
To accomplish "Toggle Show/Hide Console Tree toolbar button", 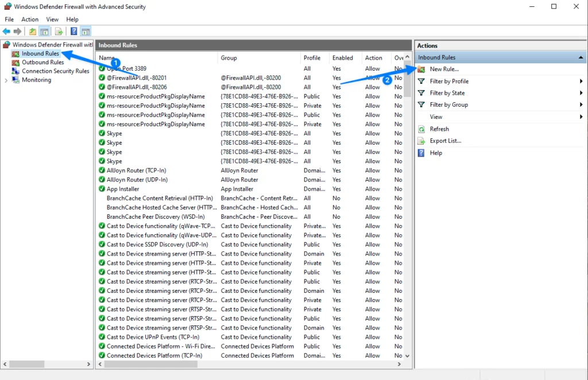I will [x=44, y=32].
